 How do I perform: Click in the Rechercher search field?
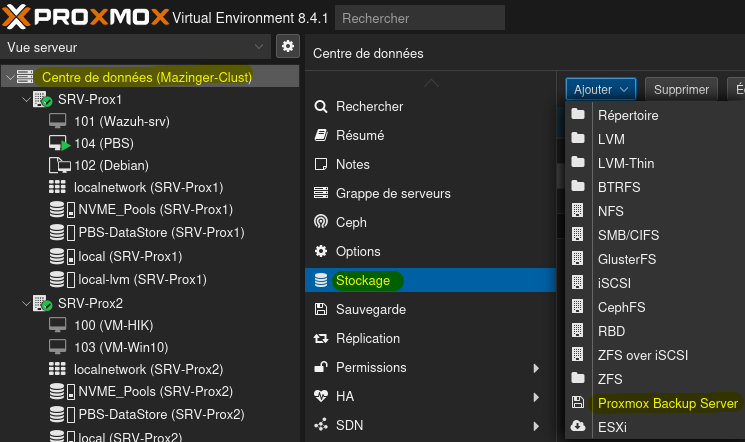(420, 18)
